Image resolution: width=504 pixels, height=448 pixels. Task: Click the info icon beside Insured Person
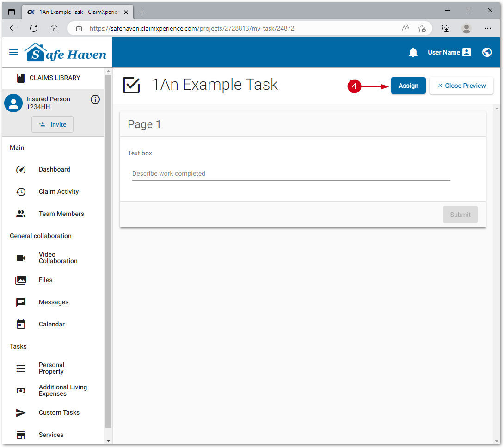point(95,99)
